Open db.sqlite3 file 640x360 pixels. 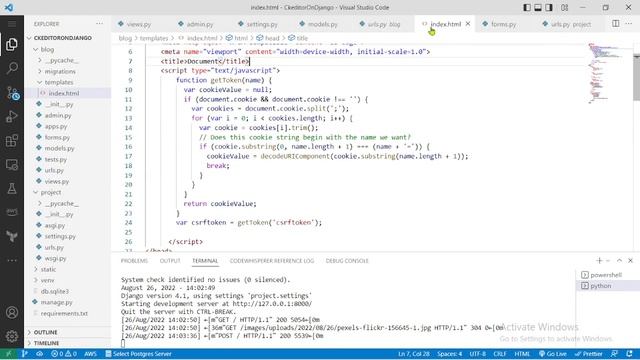[68, 291]
